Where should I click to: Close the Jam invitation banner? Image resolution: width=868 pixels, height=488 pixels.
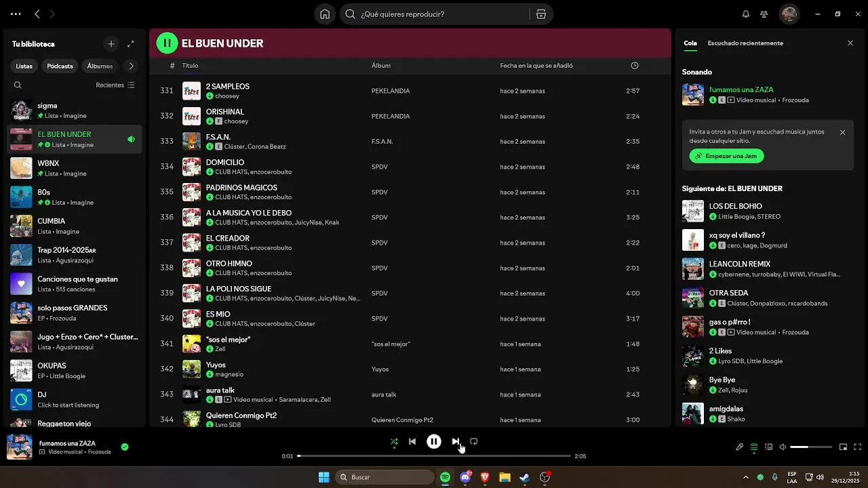click(x=843, y=133)
